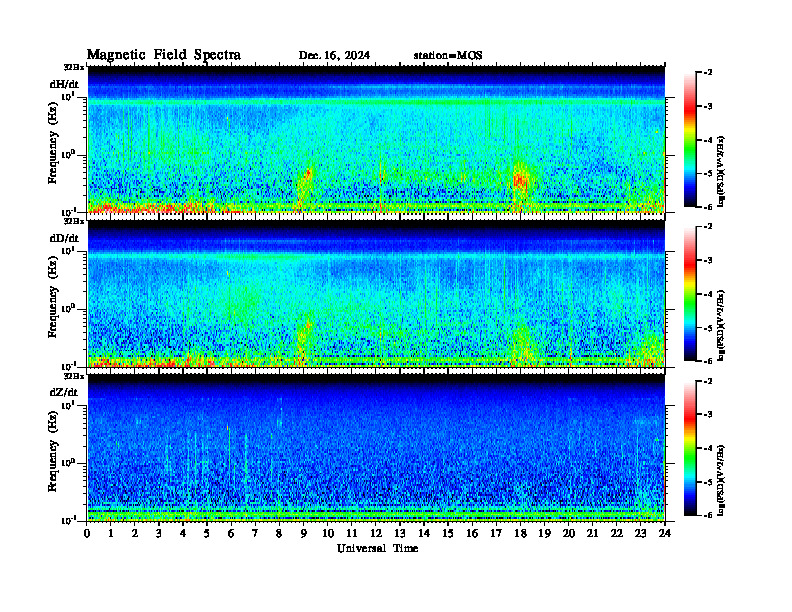Click hour 18 on the Universal Time axis

[x=520, y=533]
